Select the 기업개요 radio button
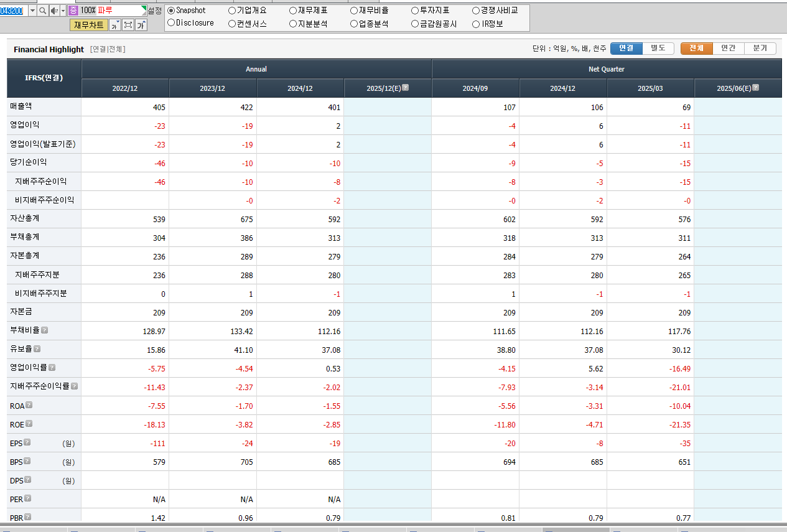 (231, 11)
